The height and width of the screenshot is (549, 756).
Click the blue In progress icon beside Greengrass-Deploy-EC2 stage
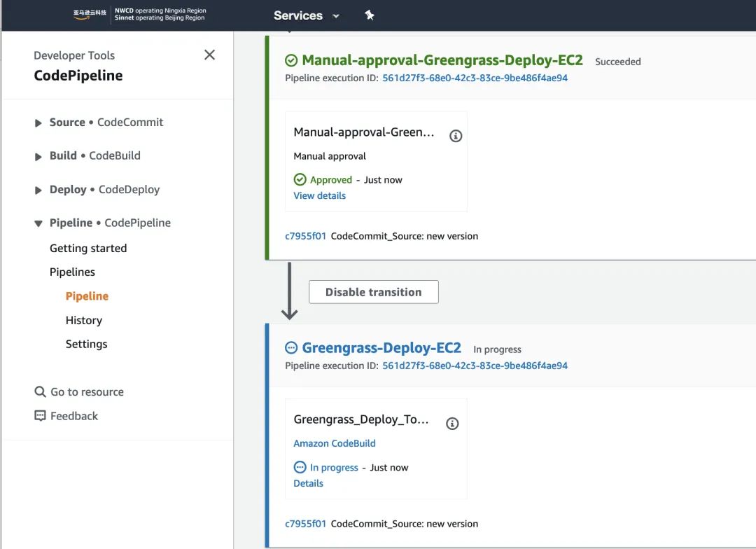[291, 348]
